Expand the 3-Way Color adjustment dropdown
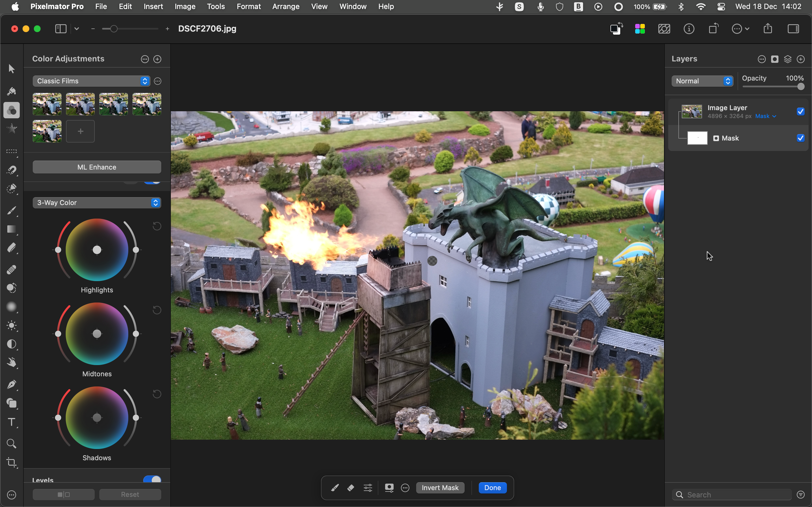This screenshot has width=812, height=507. [x=155, y=203]
